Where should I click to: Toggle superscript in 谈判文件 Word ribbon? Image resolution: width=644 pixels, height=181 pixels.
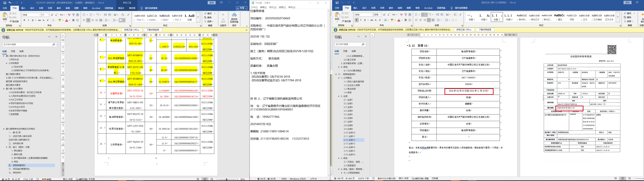[x=48, y=20]
